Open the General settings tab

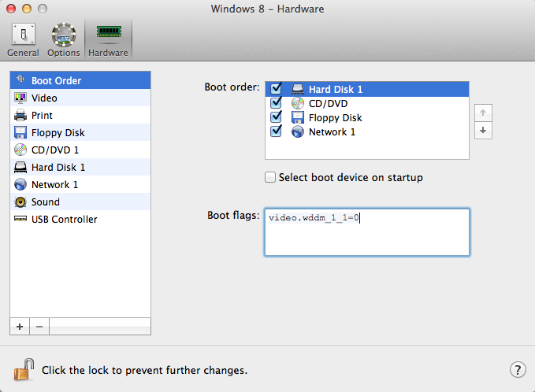23,40
